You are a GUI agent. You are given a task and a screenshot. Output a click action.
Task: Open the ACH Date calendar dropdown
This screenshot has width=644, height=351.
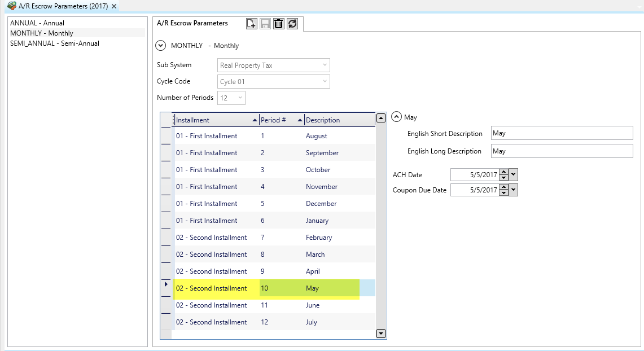[513, 175]
